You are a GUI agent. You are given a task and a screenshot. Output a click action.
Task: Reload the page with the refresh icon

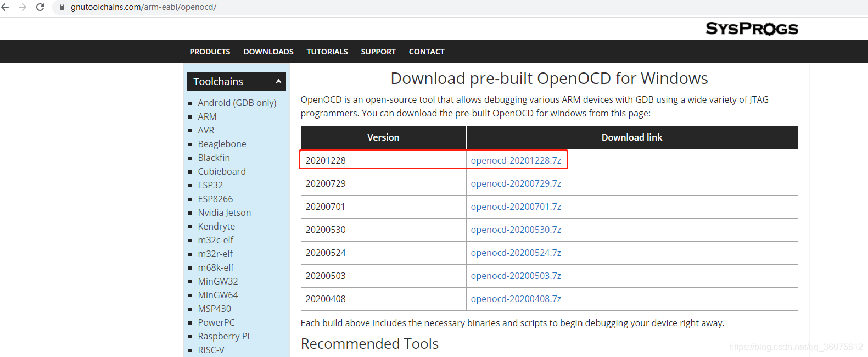(40, 7)
